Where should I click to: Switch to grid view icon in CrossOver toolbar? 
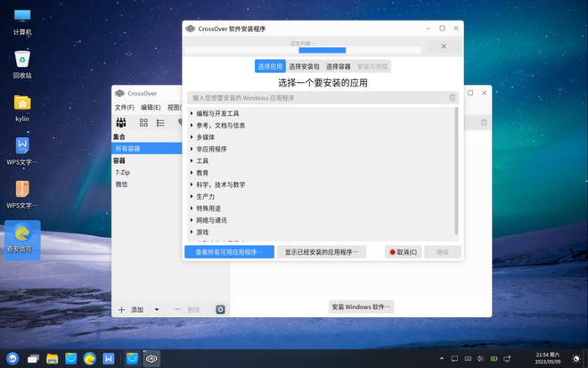pyautogui.click(x=143, y=123)
